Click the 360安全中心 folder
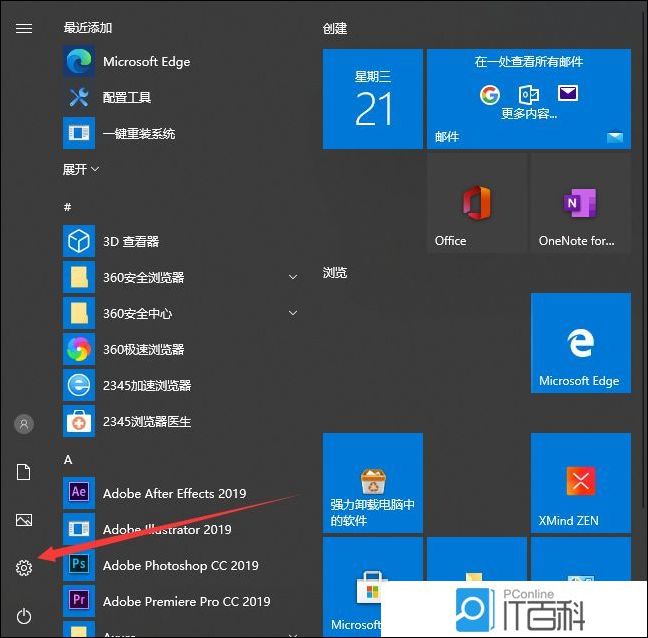This screenshot has height=638, width=648. [x=180, y=313]
